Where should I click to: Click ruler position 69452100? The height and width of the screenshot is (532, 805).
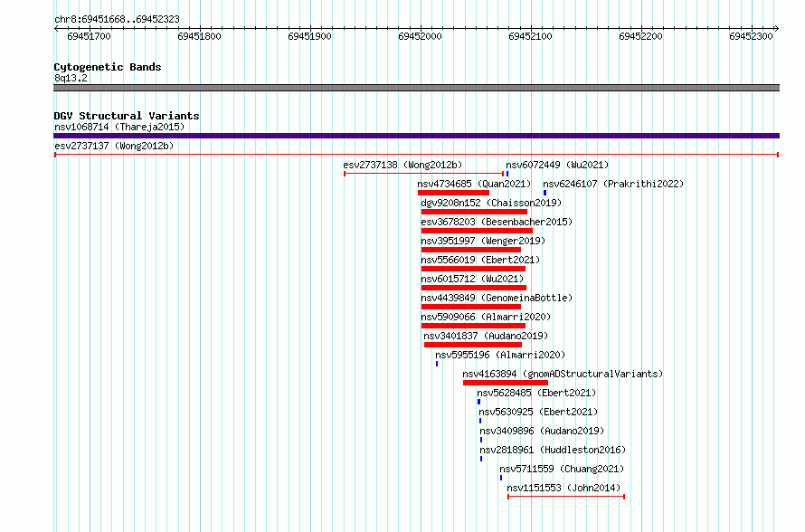pos(530,36)
